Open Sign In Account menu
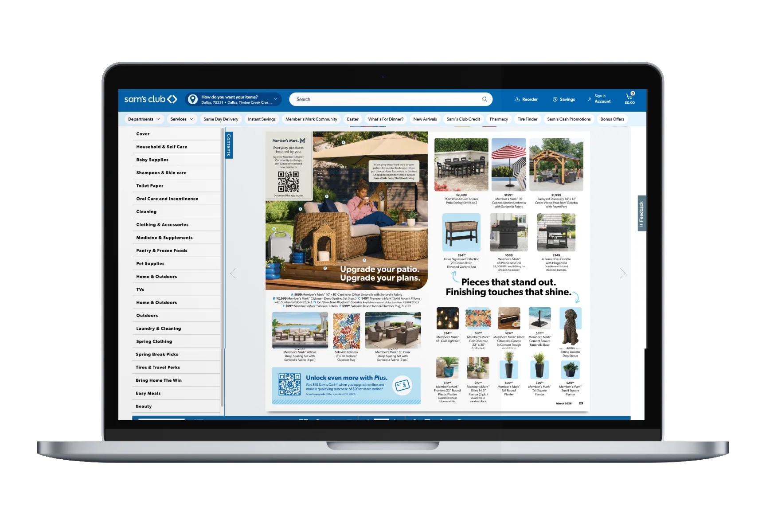766x532 pixels. click(599, 99)
